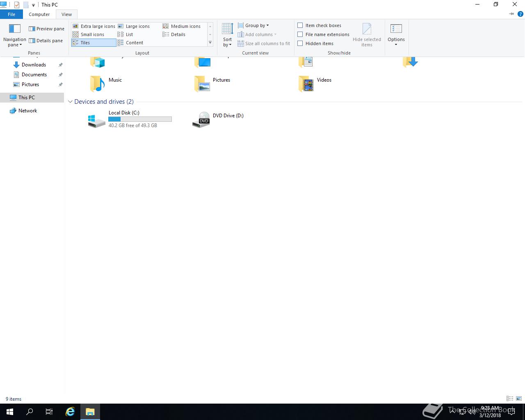
Task: Select the Pictures folder tile
Action: pos(212,84)
